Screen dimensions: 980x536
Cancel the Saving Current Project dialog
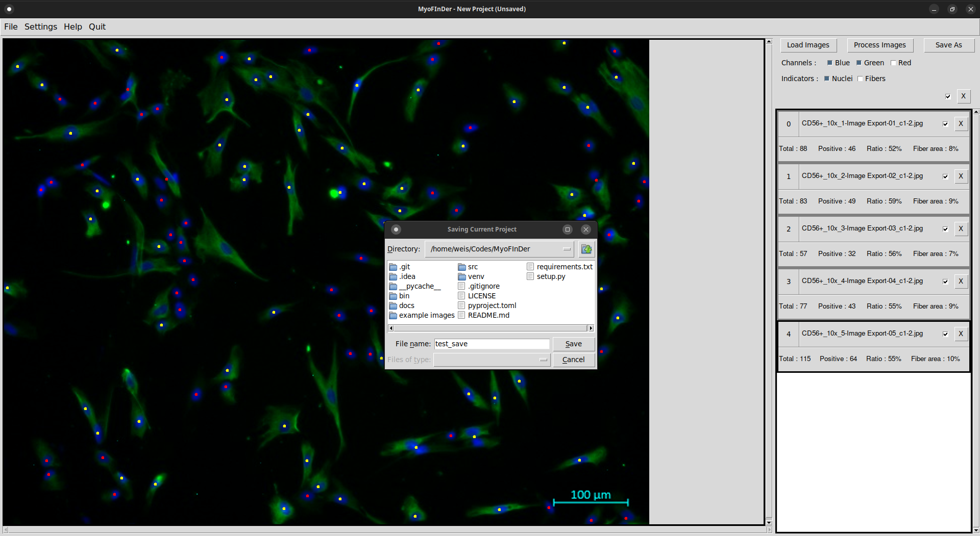coord(574,360)
